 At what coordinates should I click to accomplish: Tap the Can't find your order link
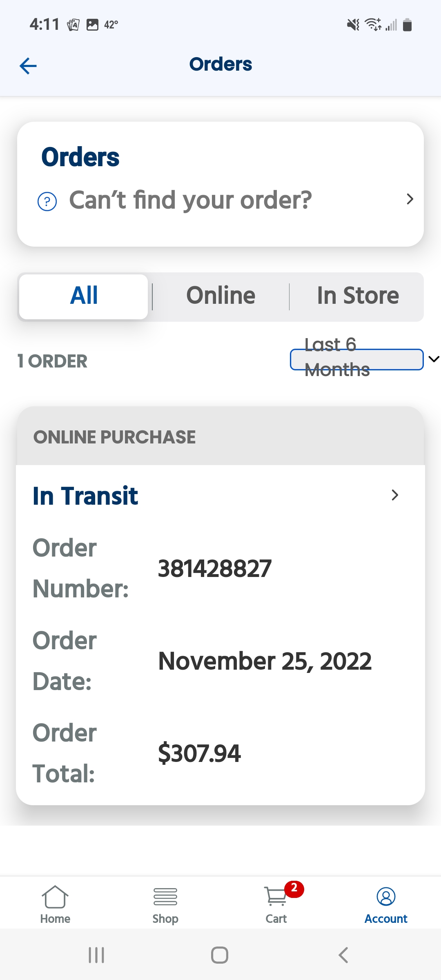coord(190,200)
